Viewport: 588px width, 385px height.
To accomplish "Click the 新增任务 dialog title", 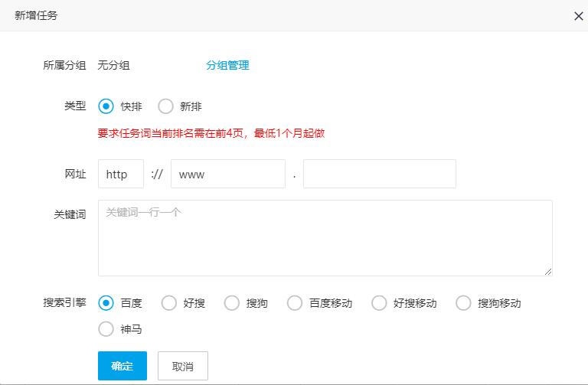I will coord(35,16).
